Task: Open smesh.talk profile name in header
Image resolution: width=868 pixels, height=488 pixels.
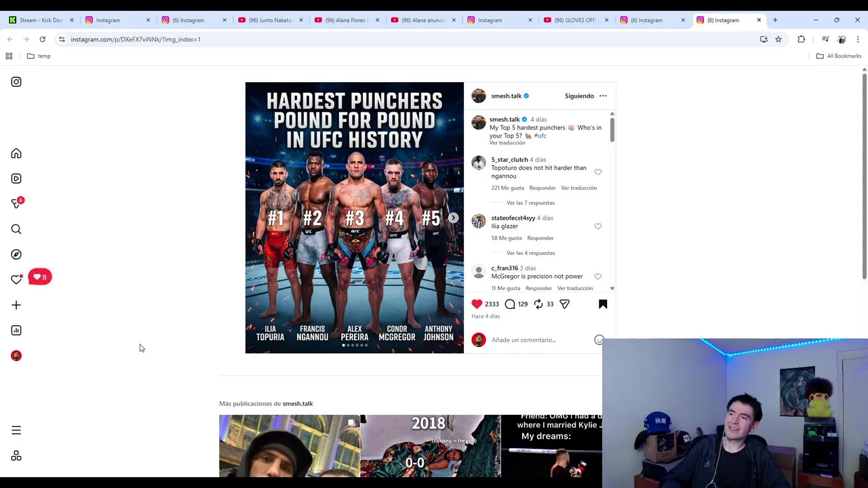Action: click(506, 96)
